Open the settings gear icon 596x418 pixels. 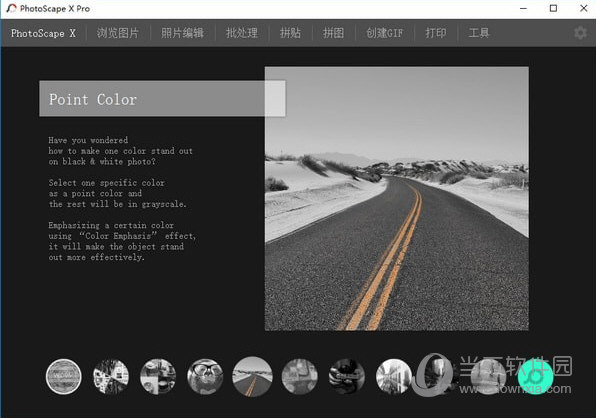coord(580,33)
